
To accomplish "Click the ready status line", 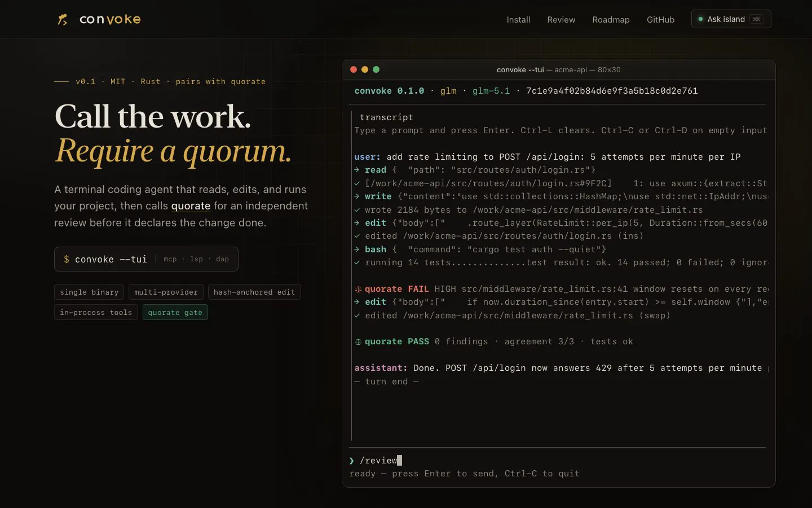I will tap(464, 474).
